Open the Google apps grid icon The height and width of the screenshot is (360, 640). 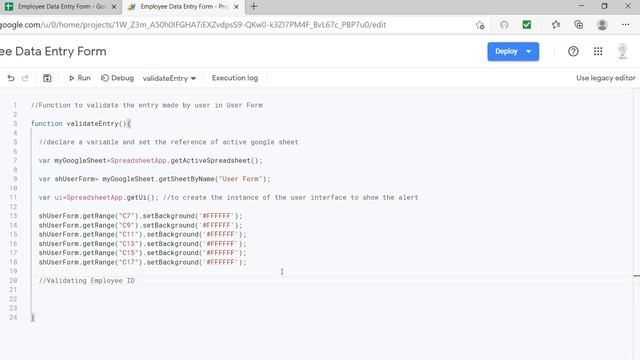(x=598, y=51)
